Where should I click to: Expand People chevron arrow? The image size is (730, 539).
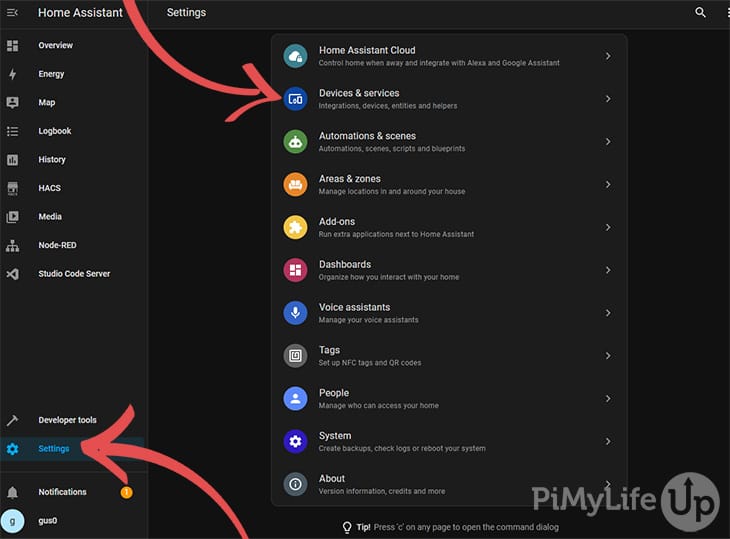(x=608, y=399)
